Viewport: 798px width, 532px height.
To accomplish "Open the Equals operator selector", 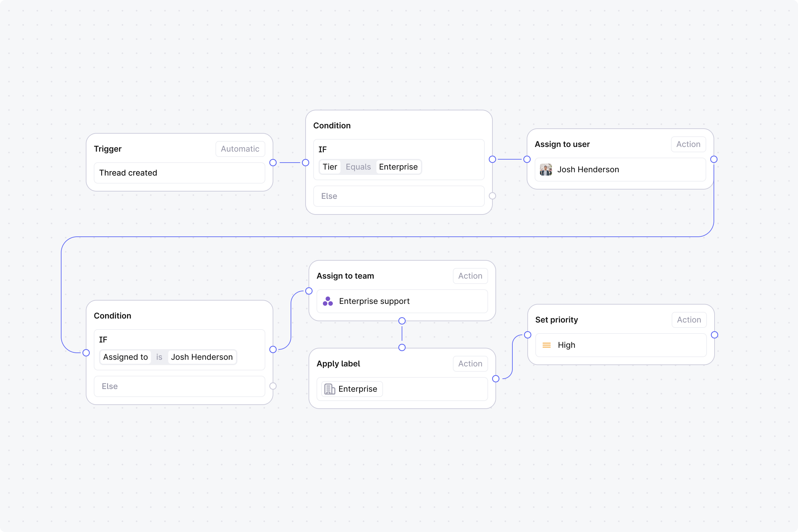I will tap(358, 167).
